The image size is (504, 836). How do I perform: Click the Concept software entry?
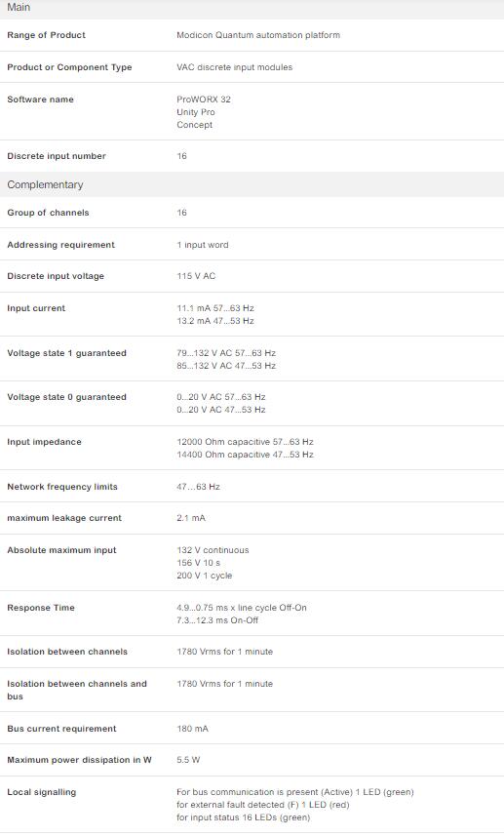pyautogui.click(x=194, y=125)
